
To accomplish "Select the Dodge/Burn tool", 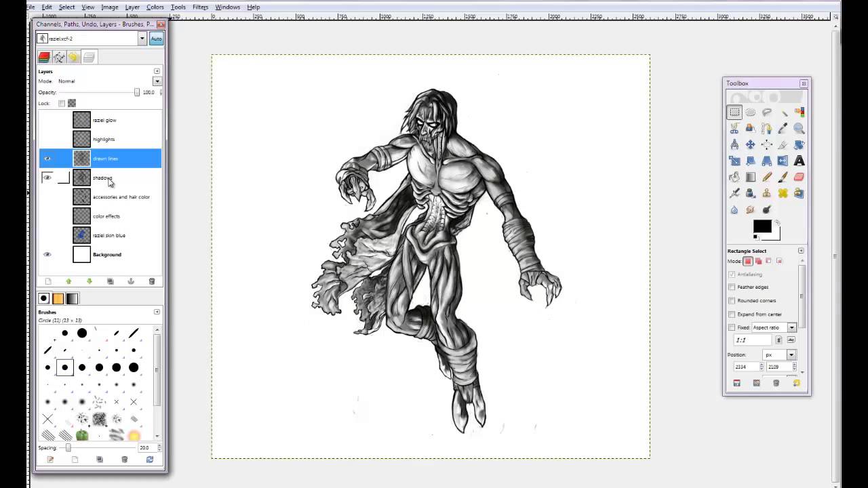I will (767, 209).
